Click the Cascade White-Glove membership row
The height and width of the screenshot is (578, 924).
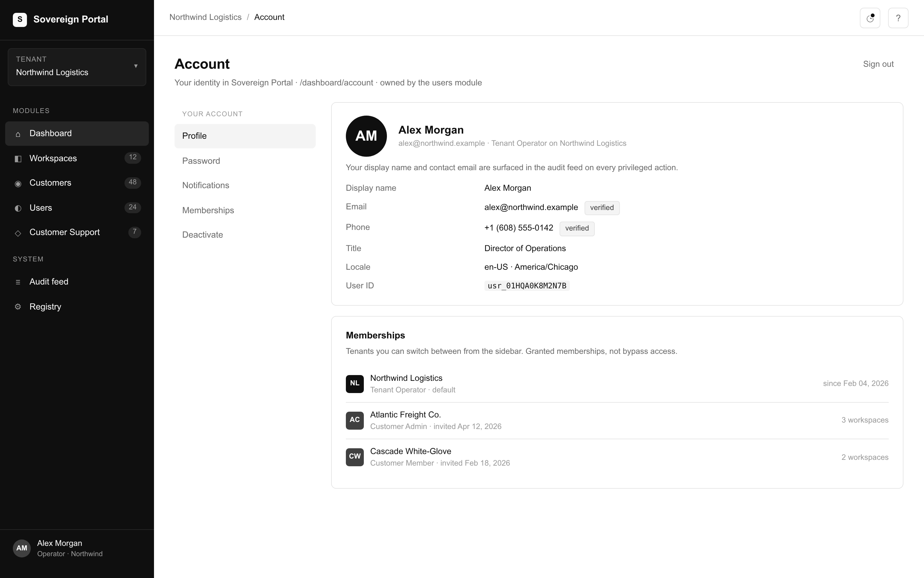pos(617,457)
